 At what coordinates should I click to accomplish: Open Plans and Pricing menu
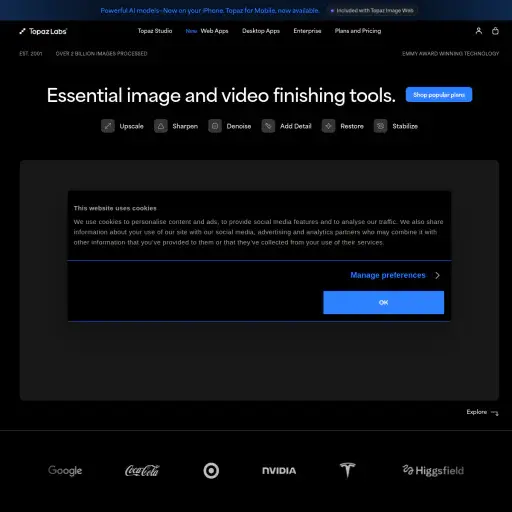(x=358, y=31)
